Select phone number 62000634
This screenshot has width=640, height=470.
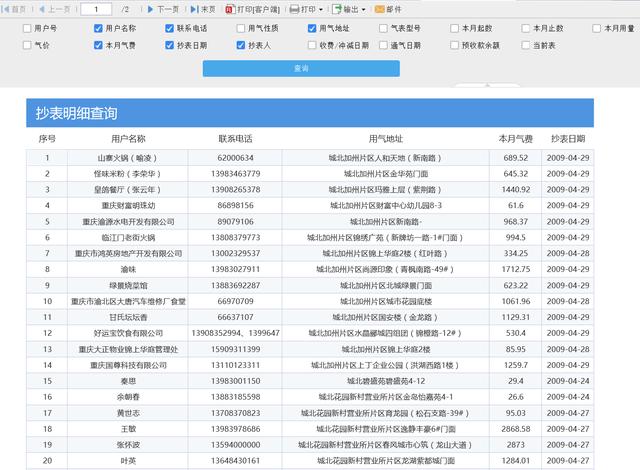point(236,158)
